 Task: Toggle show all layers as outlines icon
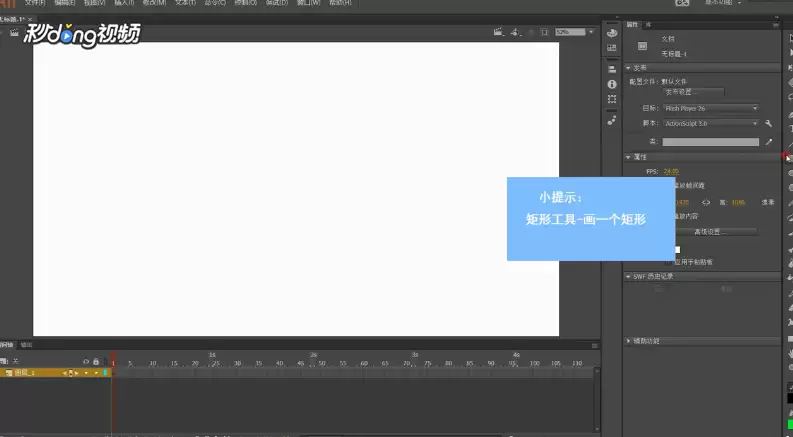click(x=106, y=362)
